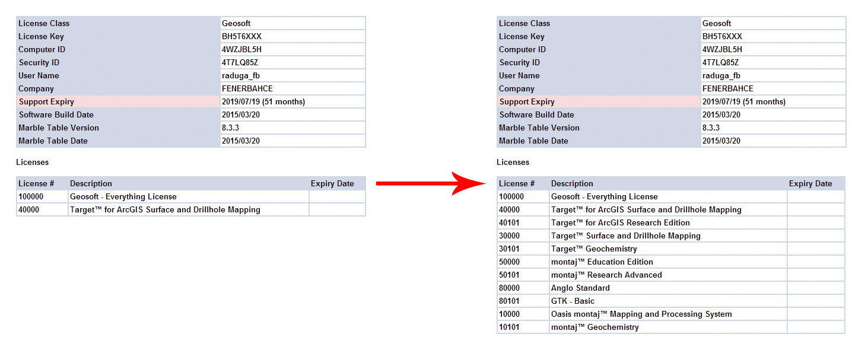Click Software Build Date value in right table

coord(721,115)
